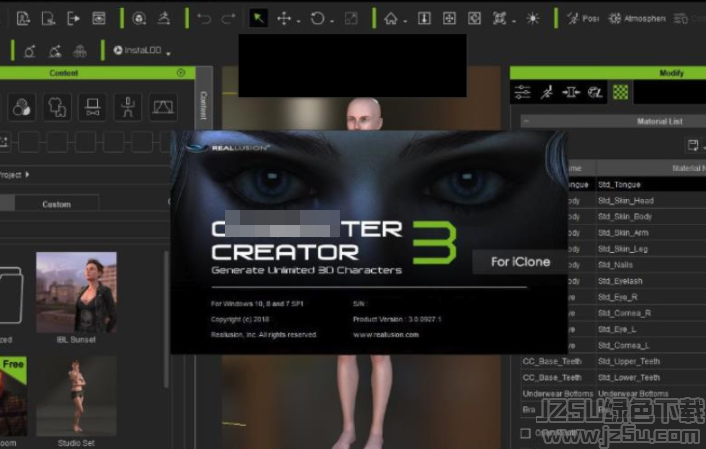The height and width of the screenshot is (449, 706).
Task: Open the Atmosphere button in toolbar
Action: [636, 18]
